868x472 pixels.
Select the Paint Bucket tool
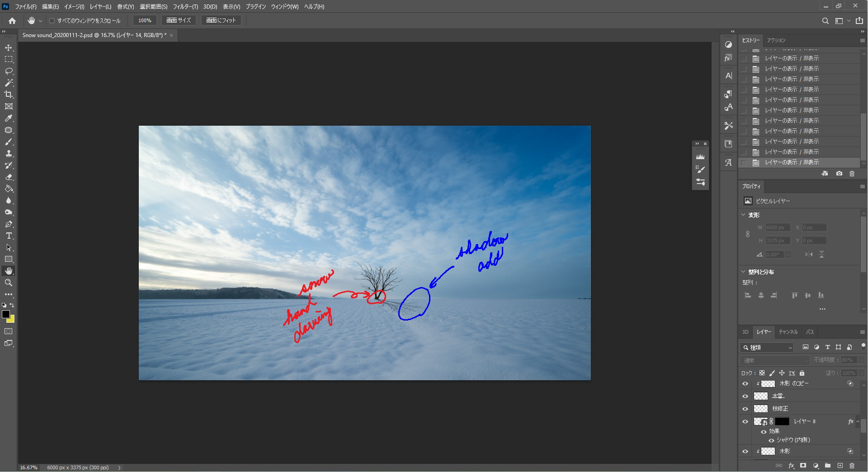pos(9,189)
